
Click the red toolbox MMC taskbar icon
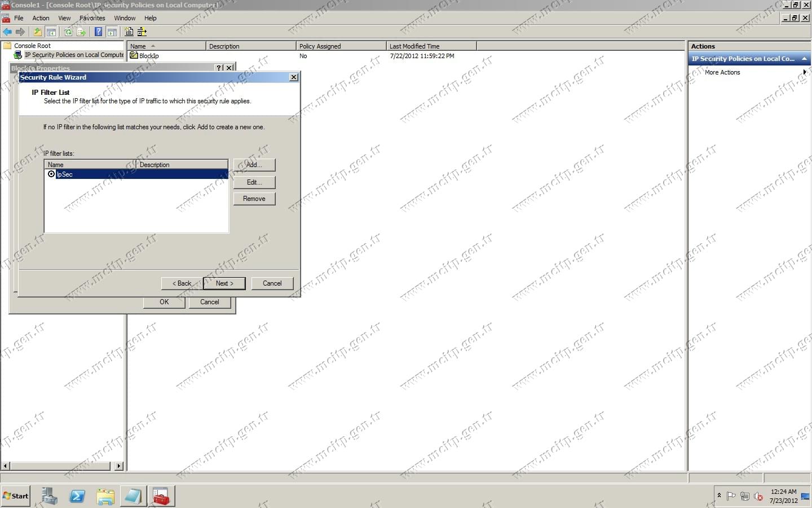(161, 496)
